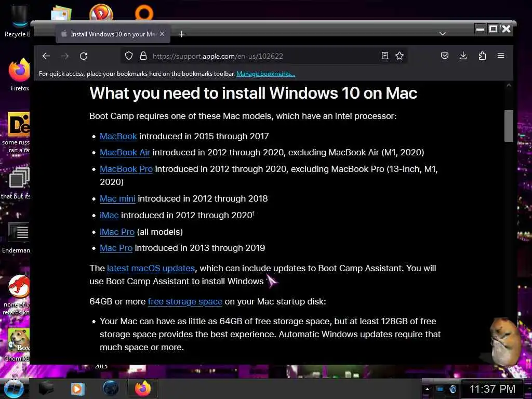Image resolution: width=532 pixels, height=399 pixels.
Task: Click the padlock site information icon
Action: point(143,56)
